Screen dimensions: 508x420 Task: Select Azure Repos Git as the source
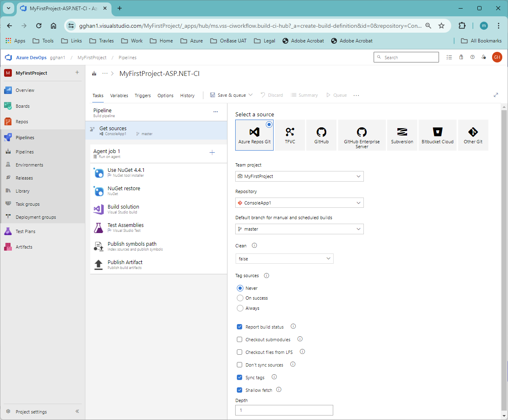point(254,135)
